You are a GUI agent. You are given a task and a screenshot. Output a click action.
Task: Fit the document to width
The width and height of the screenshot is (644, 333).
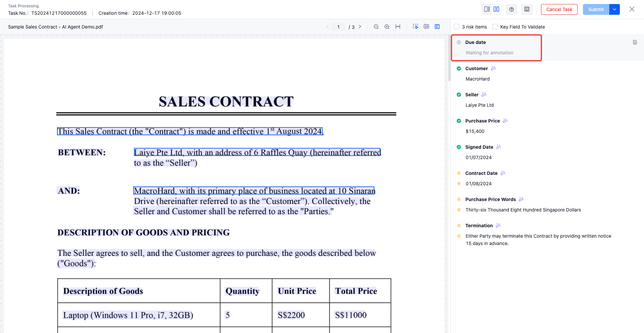point(398,27)
